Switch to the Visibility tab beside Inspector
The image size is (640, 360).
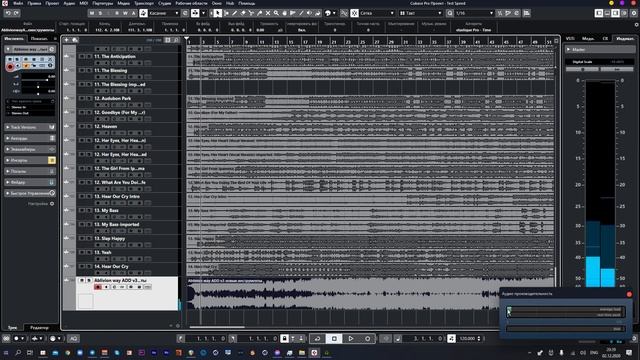tap(39, 39)
